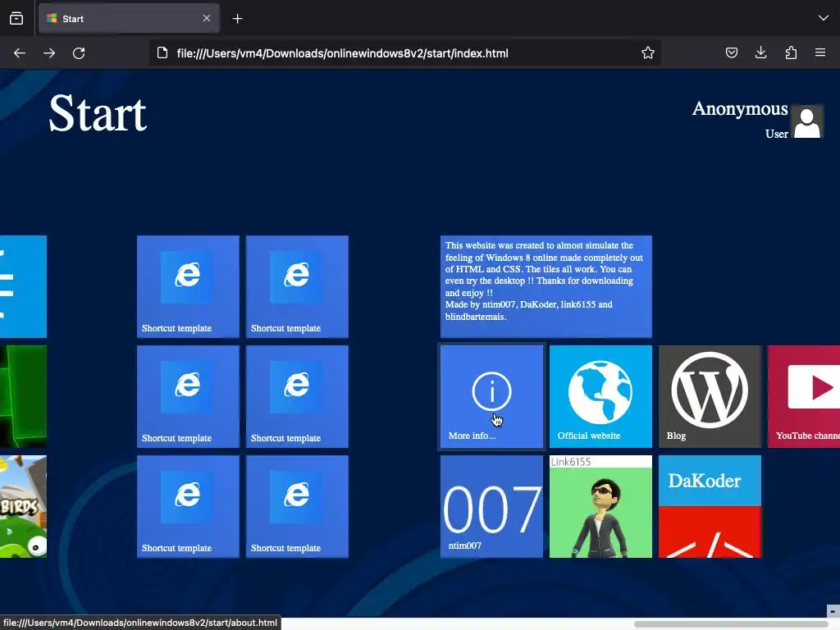Open the tab overview icon at the top left
Screen dimensions: 840x630
[16, 19]
